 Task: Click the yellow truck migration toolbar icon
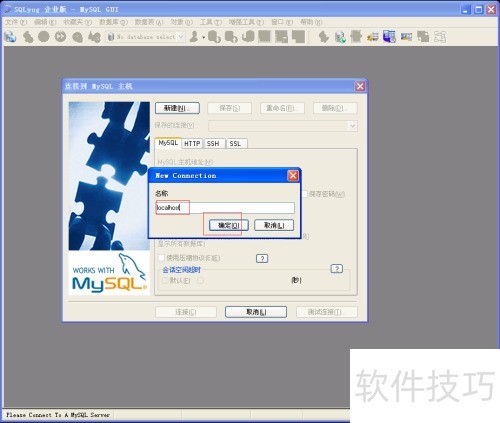click(373, 37)
